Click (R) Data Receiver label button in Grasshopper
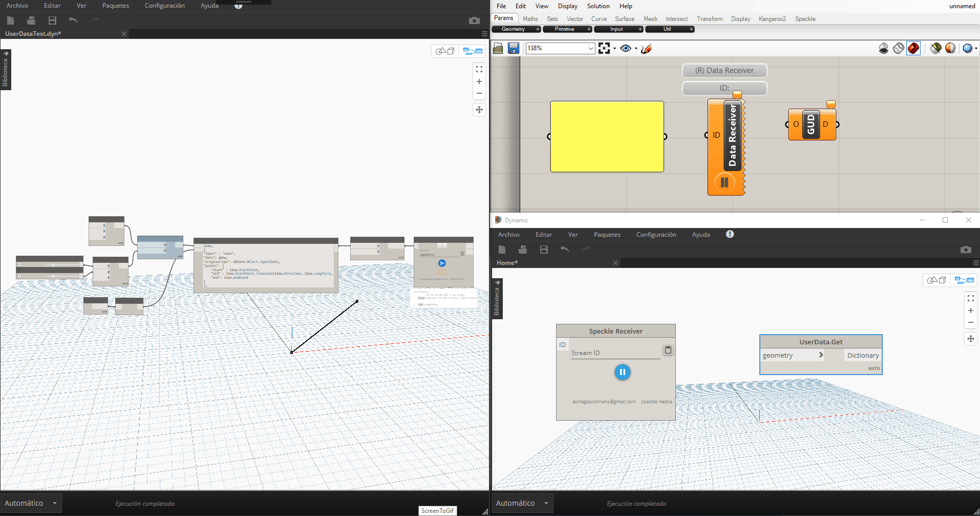The height and width of the screenshot is (516, 980). 725,70
